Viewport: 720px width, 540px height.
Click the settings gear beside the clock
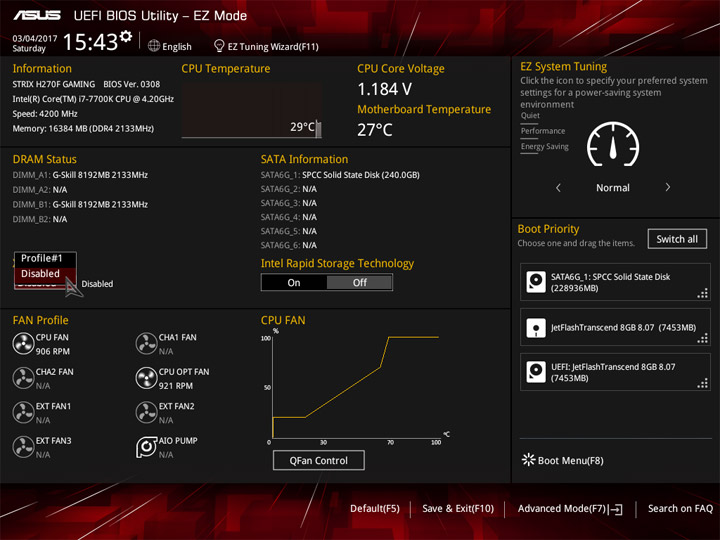click(x=126, y=37)
